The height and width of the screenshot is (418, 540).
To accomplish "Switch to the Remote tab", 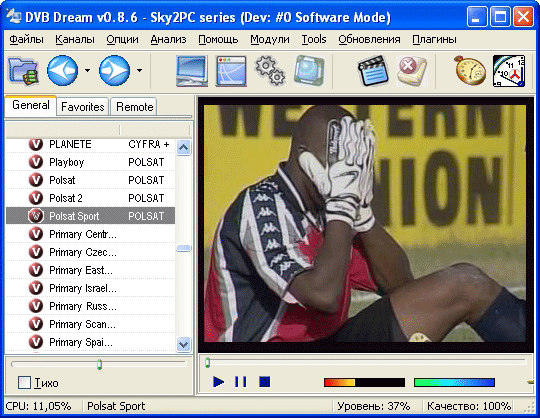I will [135, 107].
